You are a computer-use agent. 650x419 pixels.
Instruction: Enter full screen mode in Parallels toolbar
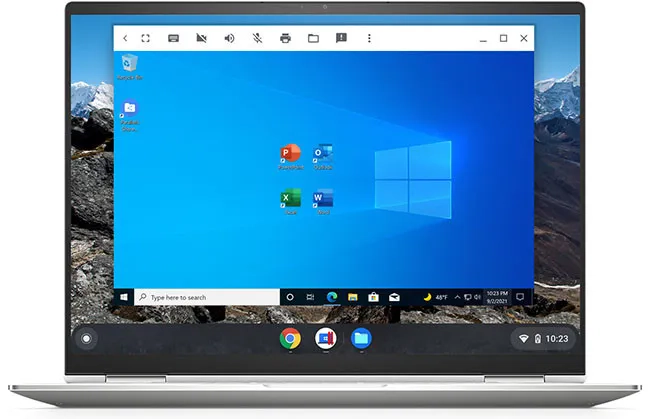point(146,38)
